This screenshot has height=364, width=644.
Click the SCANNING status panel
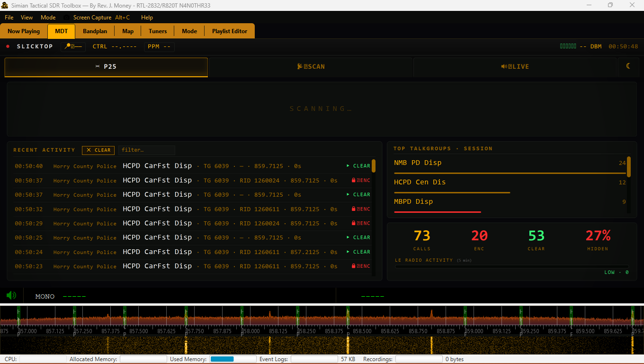click(x=322, y=109)
